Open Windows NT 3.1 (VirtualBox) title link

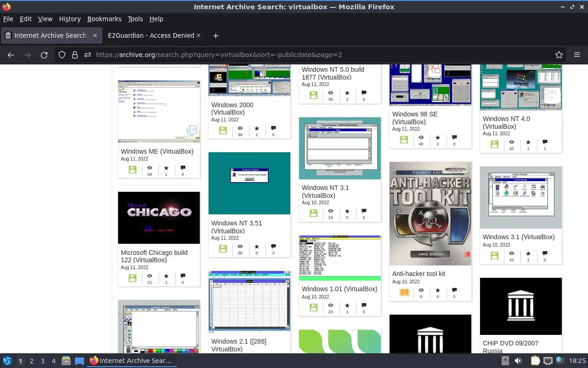pos(325,191)
